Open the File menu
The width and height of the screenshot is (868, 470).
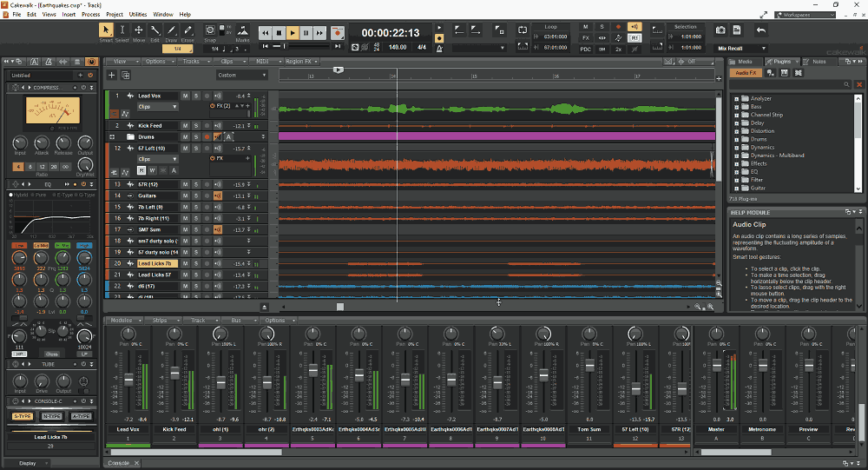click(x=16, y=15)
